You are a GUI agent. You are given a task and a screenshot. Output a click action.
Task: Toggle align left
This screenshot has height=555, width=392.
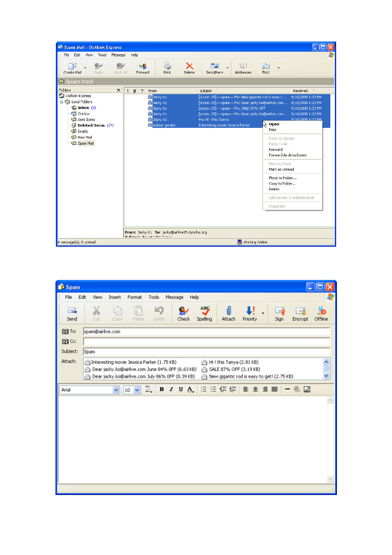[x=246, y=389]
